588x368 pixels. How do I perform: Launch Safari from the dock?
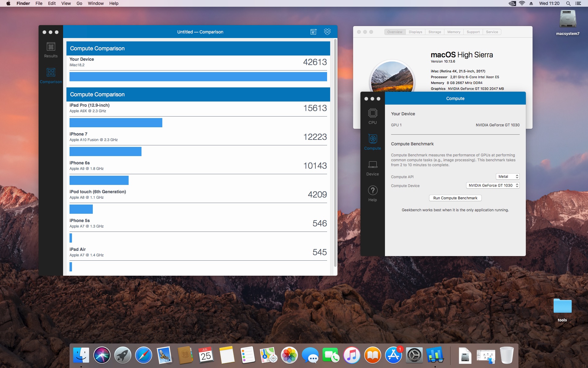click(144, 355)
